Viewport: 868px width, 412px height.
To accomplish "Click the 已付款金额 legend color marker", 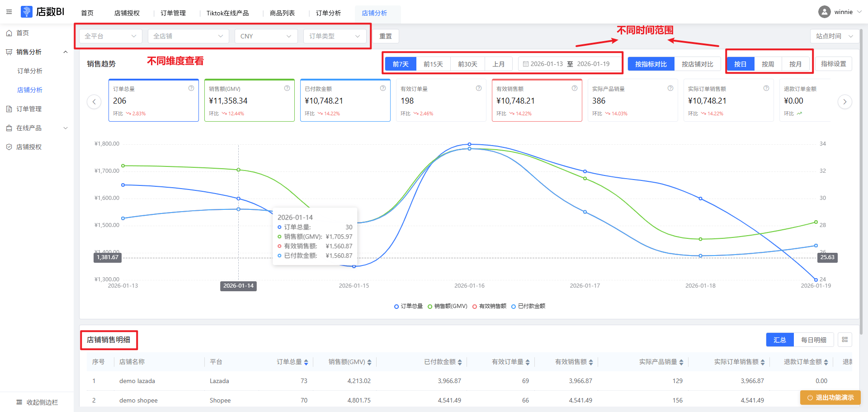I will [x=514, y=307].
